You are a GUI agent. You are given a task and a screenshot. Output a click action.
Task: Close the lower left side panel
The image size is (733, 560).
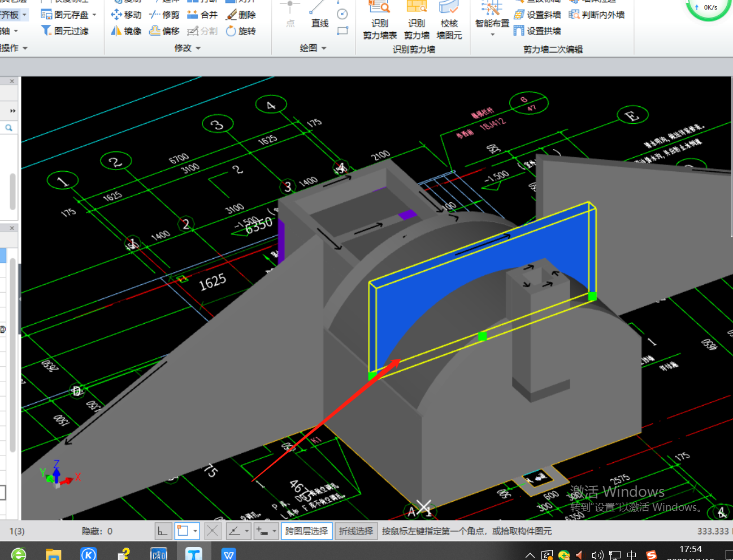(x=12, y=228)
